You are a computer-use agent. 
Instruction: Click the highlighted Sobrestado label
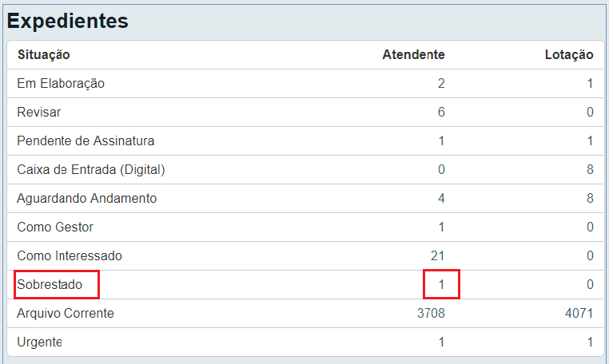[50, 284]
